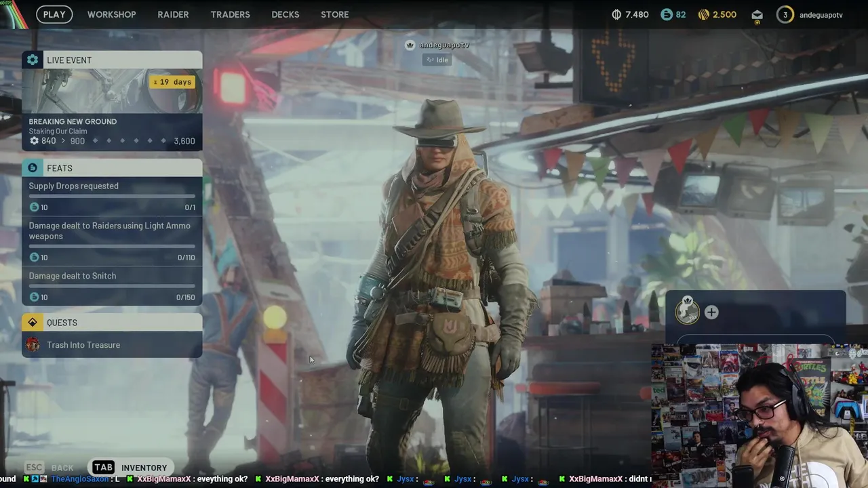Open Trash Into Treasure quest
The width and height of the screenshot is (868, 488).
[x=112, y=345]
